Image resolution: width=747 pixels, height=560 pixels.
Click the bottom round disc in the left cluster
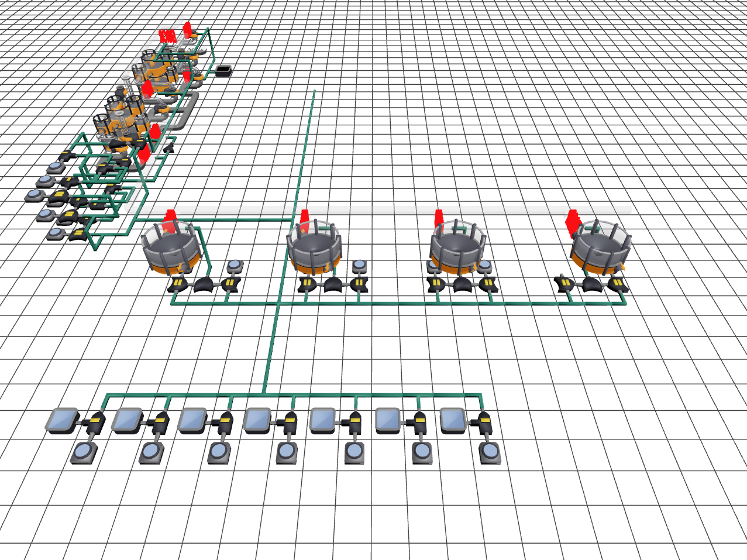click(x=56, y=234)
